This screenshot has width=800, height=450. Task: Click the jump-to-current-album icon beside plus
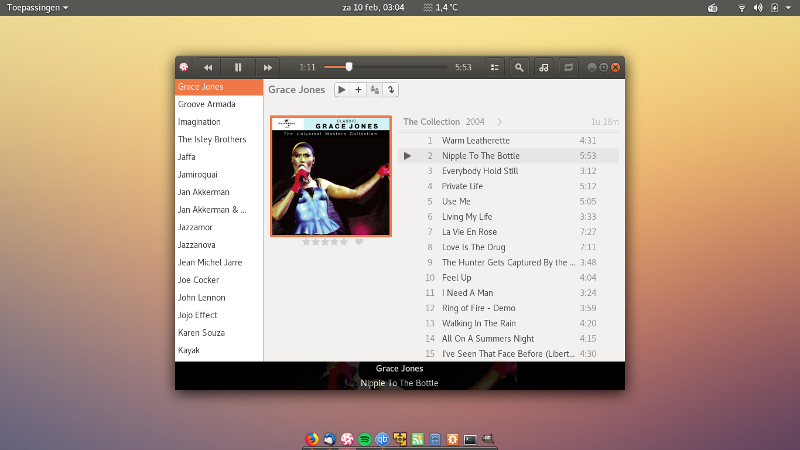click(x=374, y=90)
